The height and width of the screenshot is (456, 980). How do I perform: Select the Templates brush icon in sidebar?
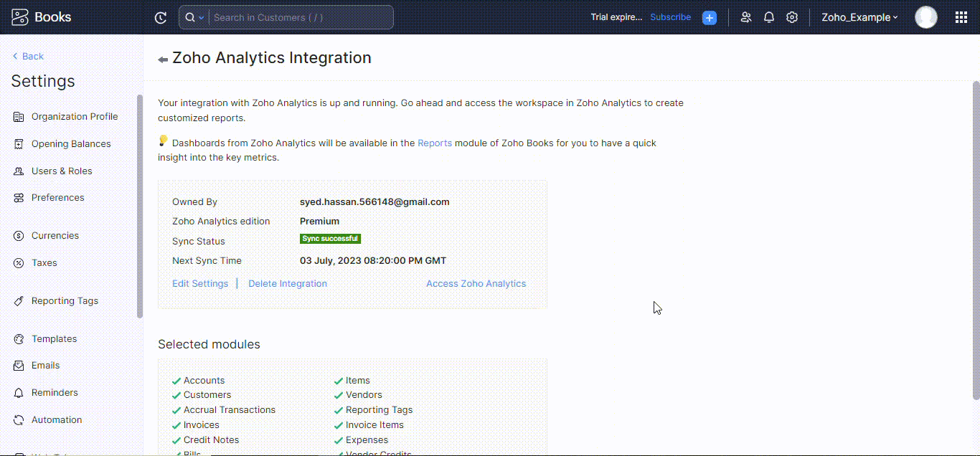click(x=19, y=338)
